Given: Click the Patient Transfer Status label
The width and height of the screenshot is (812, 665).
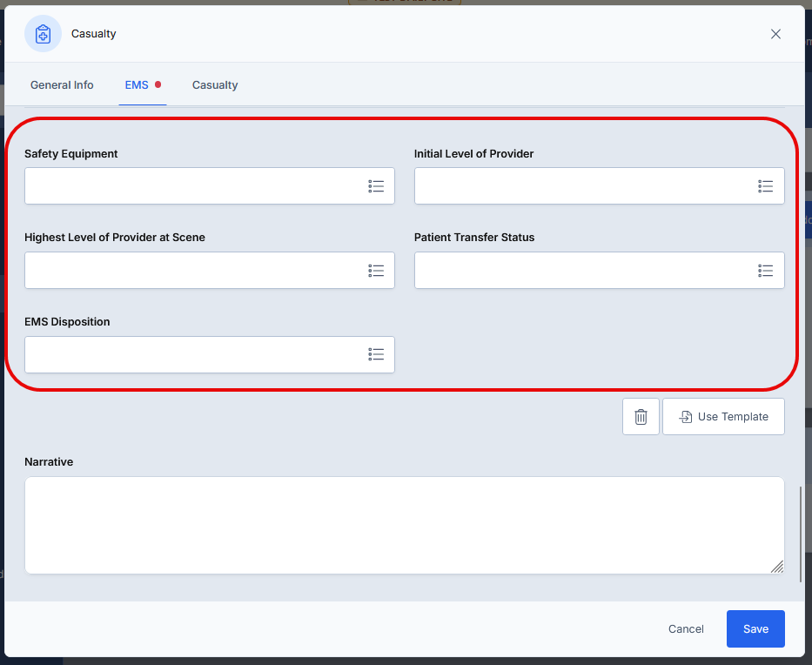Looking at the screenshot, I should [x=474, y=238].
